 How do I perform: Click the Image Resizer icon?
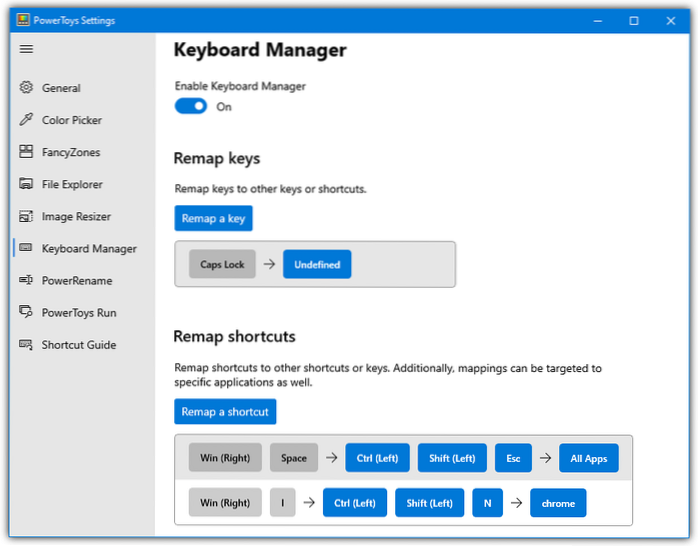pyautogui.click(x=26, y=216)
